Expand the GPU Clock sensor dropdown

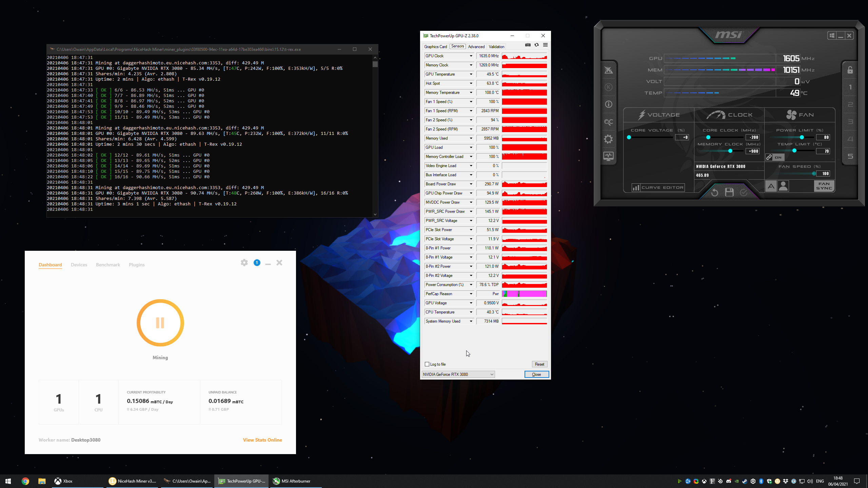pyautogui.click(x=471, y=56)
